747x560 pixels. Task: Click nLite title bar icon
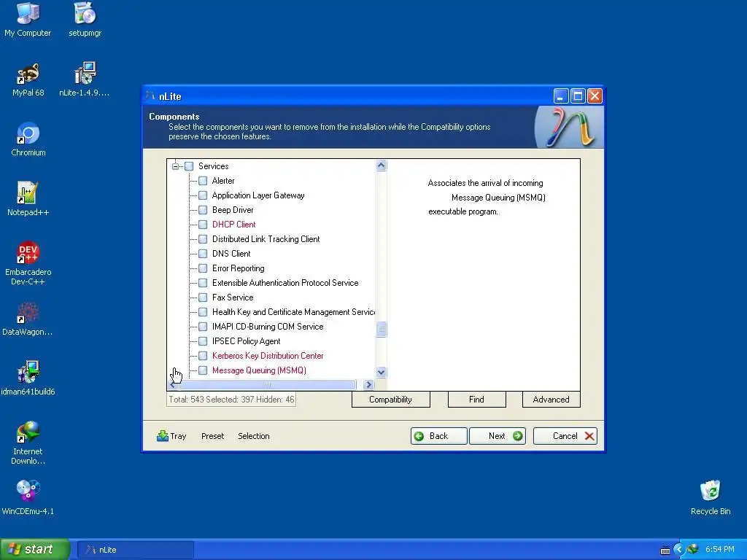pos(150,96)
